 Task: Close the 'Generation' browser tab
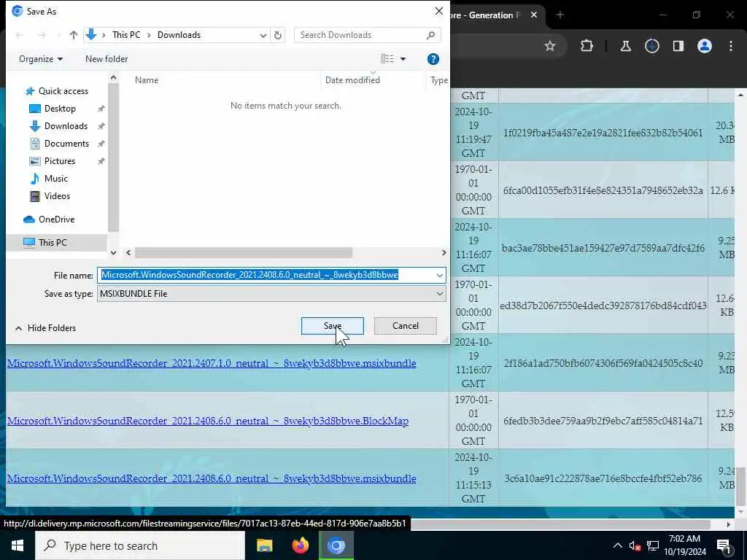[x=534, y=15]
